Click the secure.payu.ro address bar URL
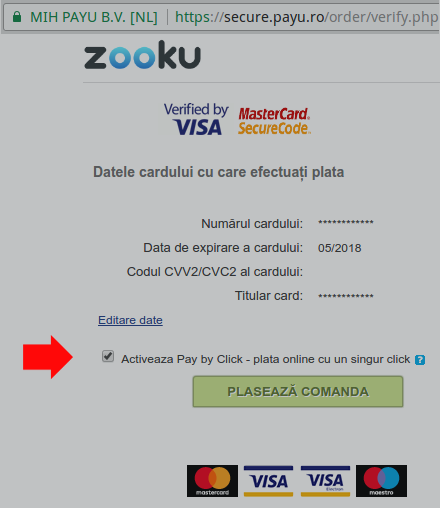Image resolution: width=440 pixels, height=508 pixels. point(307,17)
